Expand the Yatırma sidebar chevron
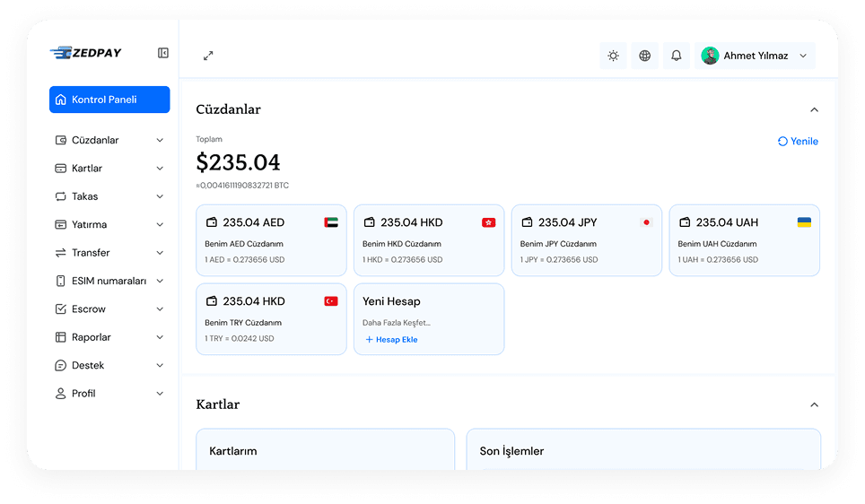The height and width of the screenshot is (504, 865). point(160,224)
